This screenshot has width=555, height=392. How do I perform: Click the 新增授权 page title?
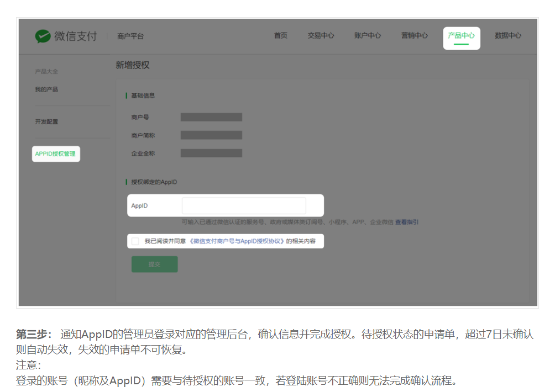[132, 65]
